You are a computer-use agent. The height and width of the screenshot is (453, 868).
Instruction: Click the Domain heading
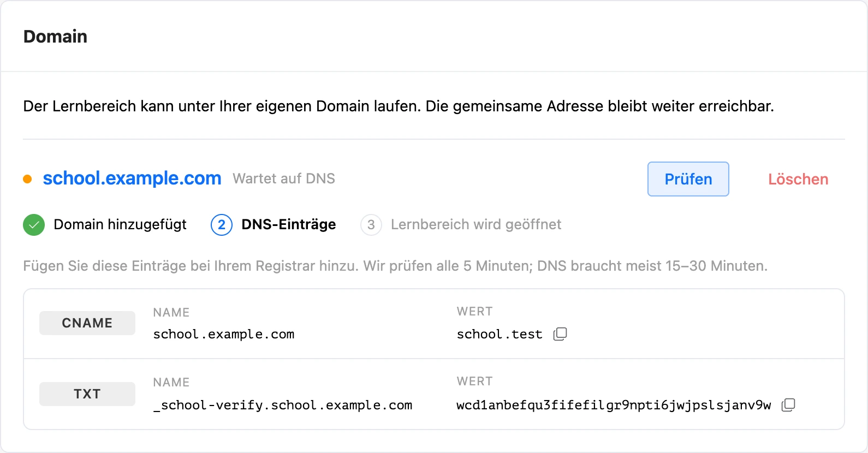coord(55,37)
